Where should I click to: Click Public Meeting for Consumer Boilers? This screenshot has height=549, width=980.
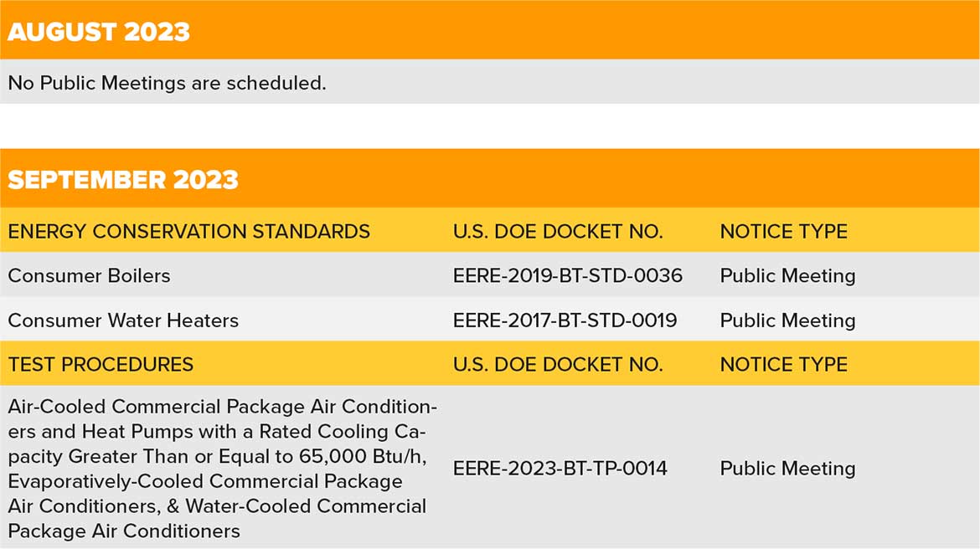(787, 276)
